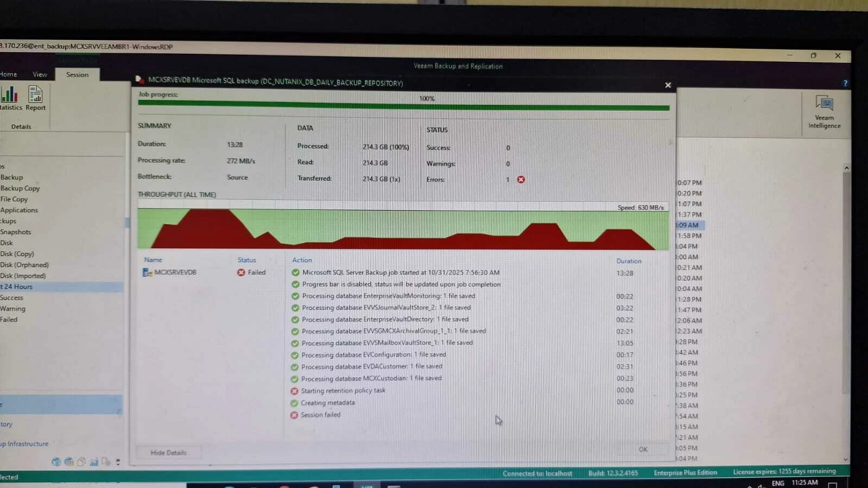The image size is (868, 488).
Task: Click the Duration column header
Action: tap(629, 261)
